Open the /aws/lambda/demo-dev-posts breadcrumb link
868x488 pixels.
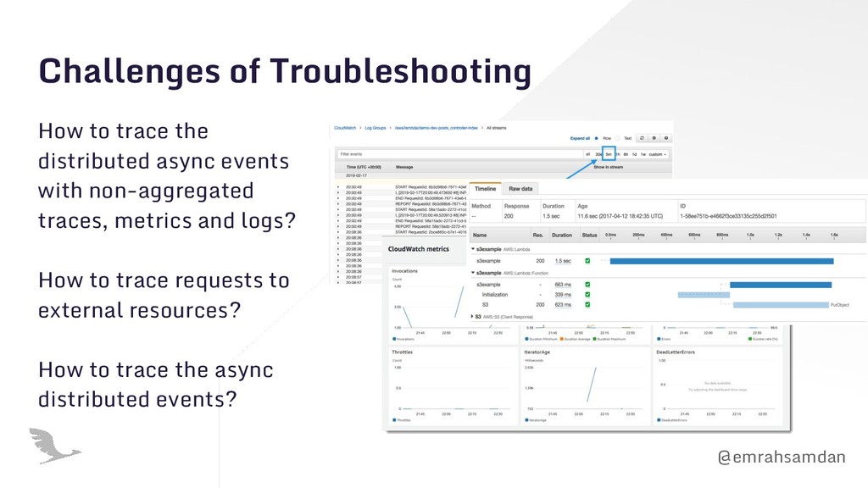point(437,128)
